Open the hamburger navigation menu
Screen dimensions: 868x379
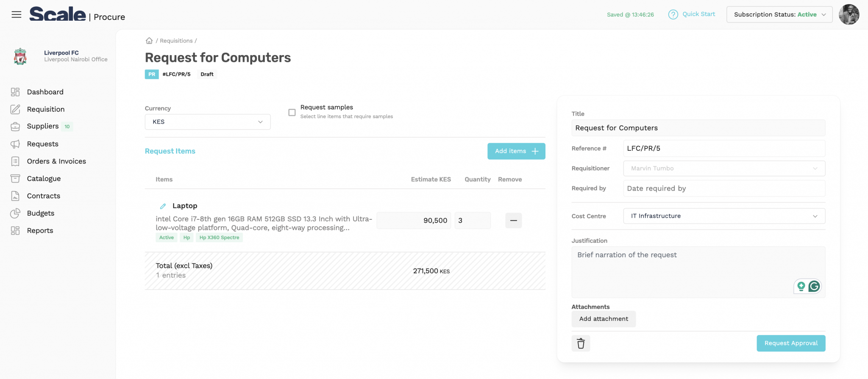coord(17,14)
